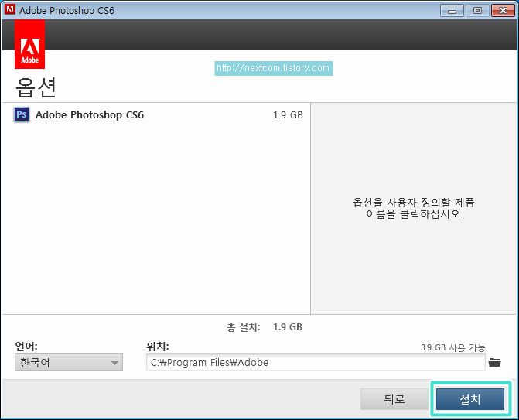Click the 언어: label
519x420 pixels.
point(26,347)
